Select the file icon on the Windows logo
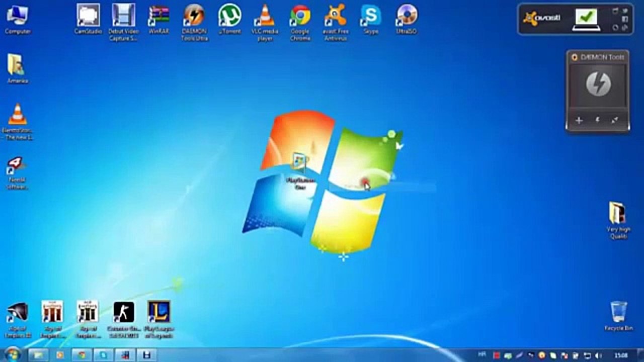Screen dimensions: 644x362 click(300, 171)
